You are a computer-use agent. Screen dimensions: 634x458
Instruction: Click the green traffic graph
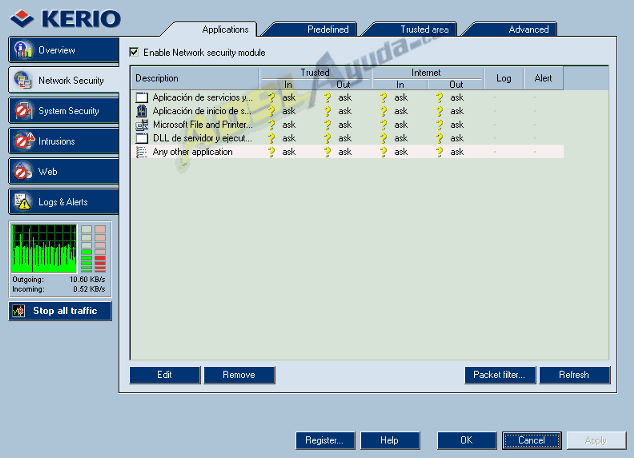pyautogui.click(x=44, y=249)
